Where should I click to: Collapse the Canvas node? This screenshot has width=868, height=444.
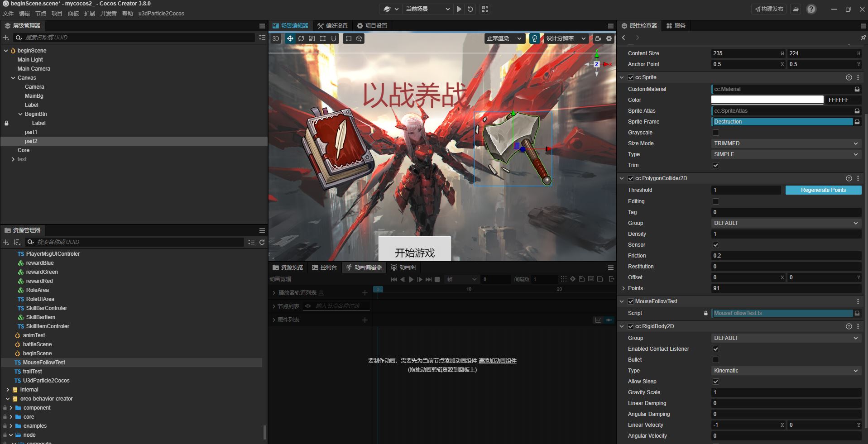point(13,78)
